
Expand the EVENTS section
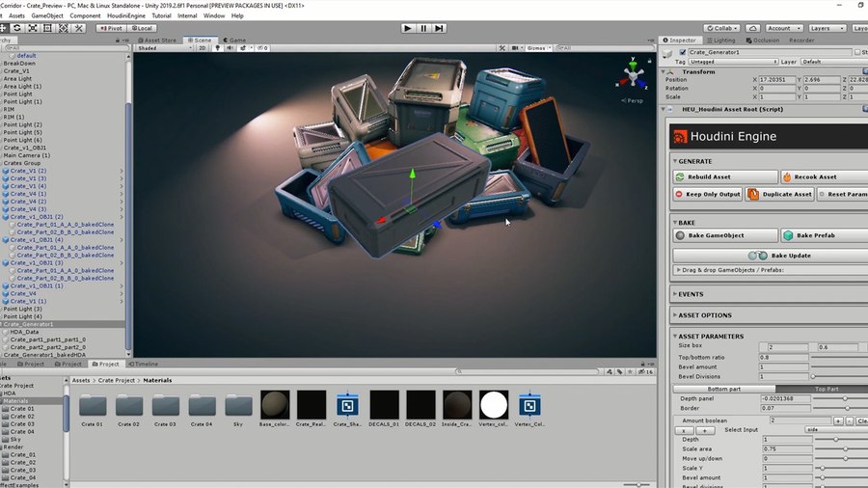[x=675, y=294]
